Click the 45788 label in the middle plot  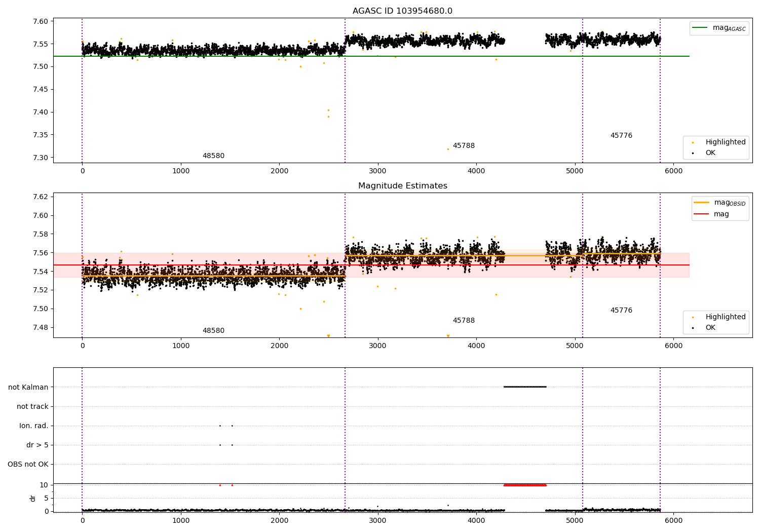464,321
